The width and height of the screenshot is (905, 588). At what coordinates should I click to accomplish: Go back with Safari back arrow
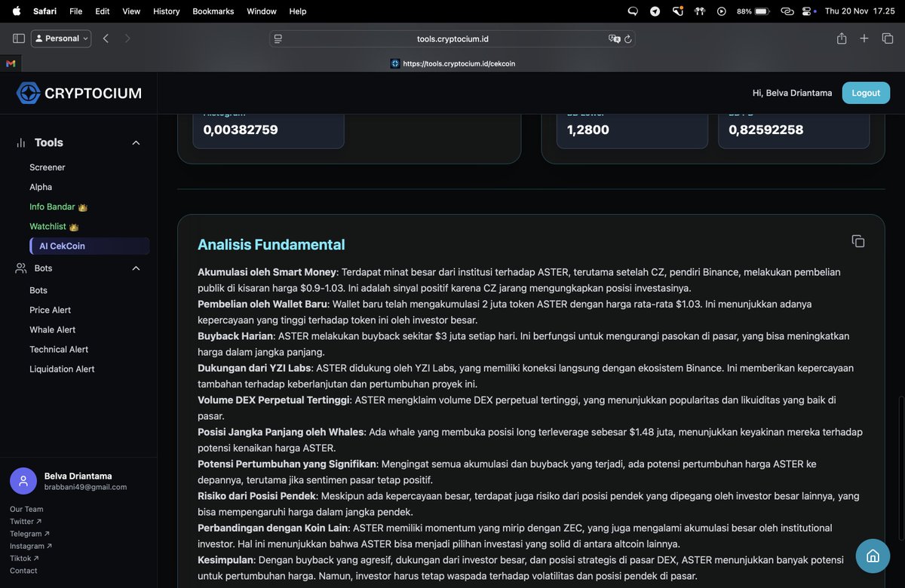tap(106, 38)
